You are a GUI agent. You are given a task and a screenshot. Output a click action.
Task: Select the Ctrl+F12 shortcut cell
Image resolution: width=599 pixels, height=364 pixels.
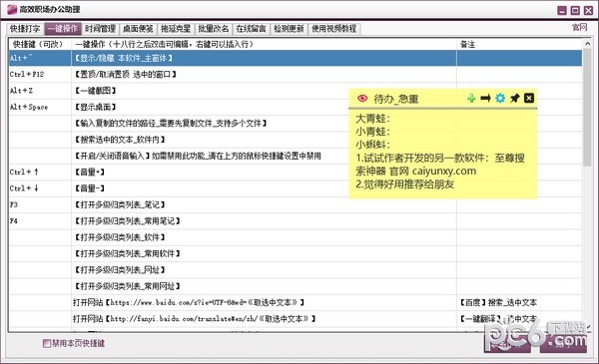pyautogui.click(x=40, y=75)
